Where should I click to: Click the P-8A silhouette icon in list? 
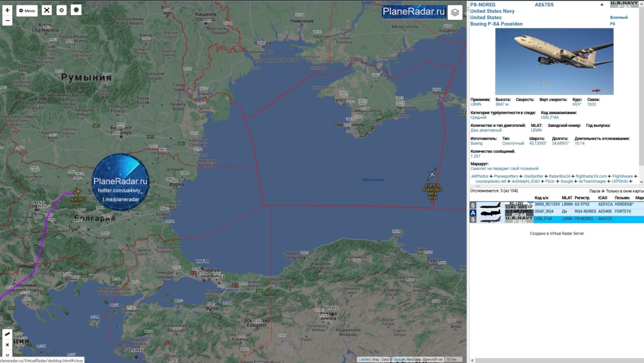[x=490, y=219]
